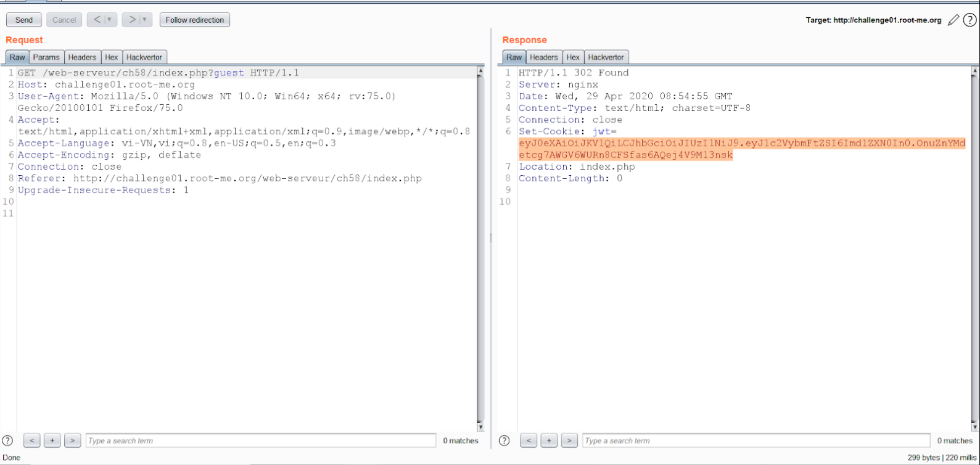Viewport: 980px width, 465px height.
Task: Edit target with the pencil icon
Action: tap(953, 20)
